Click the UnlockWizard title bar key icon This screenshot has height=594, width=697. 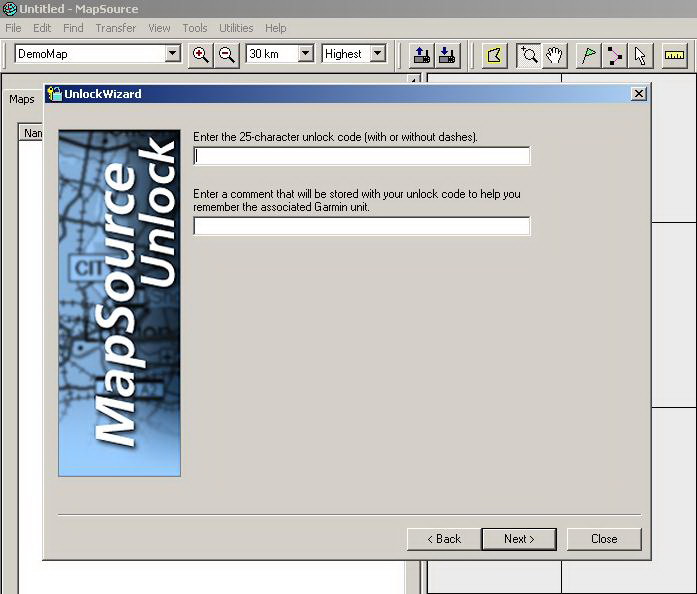pos(55,94)
